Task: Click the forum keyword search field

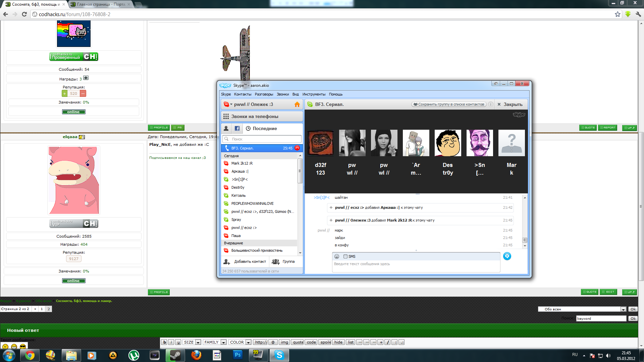Action: tap(601, 318)
